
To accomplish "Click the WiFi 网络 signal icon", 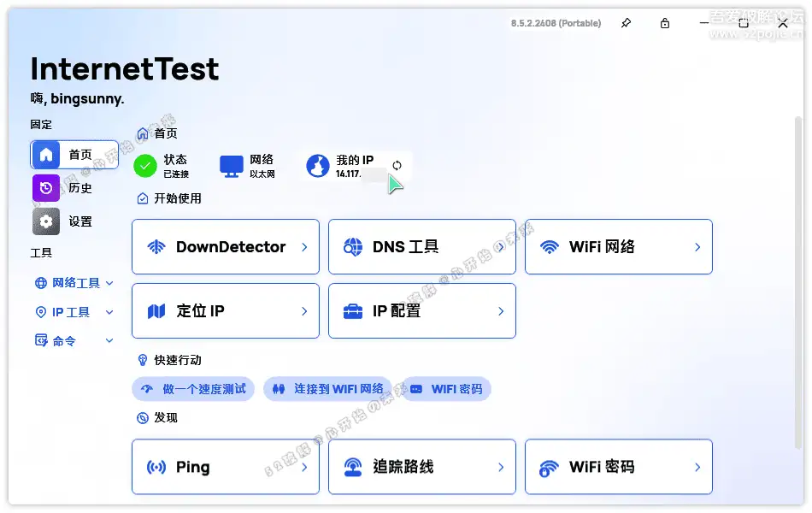I will (550, 246).
